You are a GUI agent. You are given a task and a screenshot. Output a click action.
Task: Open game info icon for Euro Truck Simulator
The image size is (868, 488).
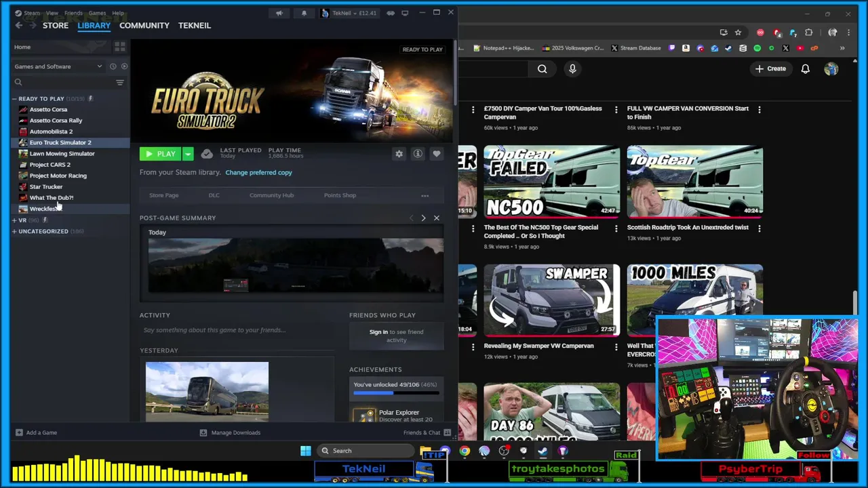pos(418,154)
